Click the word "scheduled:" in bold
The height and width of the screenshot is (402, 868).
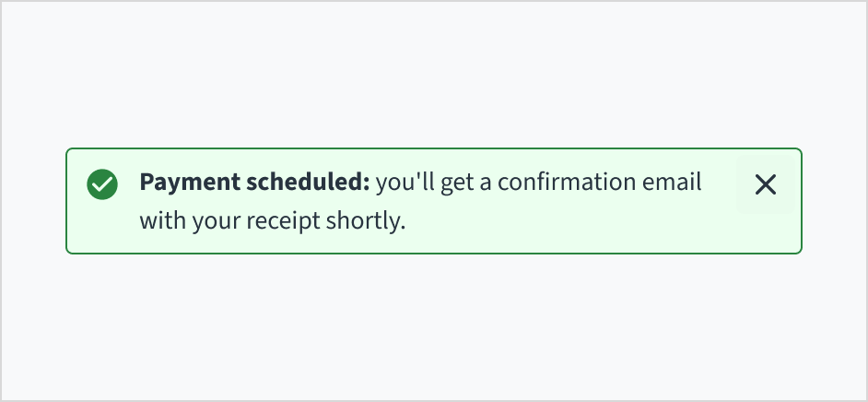[x=308, y=183]
